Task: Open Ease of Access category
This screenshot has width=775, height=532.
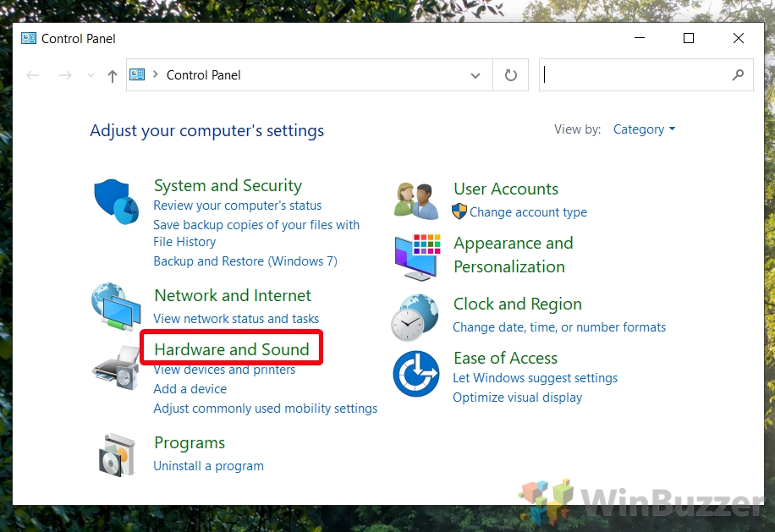Action: pyautogui.click(x=506, y=358)
